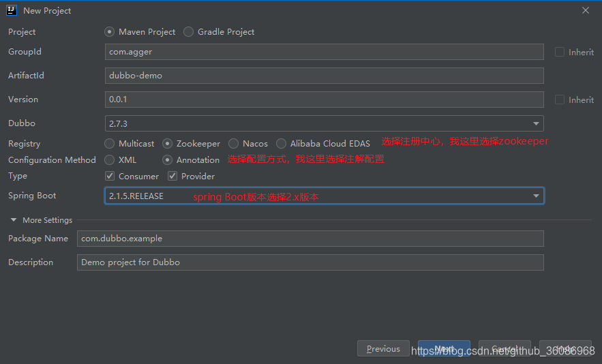Choose Zookeeper registry option

167,144
